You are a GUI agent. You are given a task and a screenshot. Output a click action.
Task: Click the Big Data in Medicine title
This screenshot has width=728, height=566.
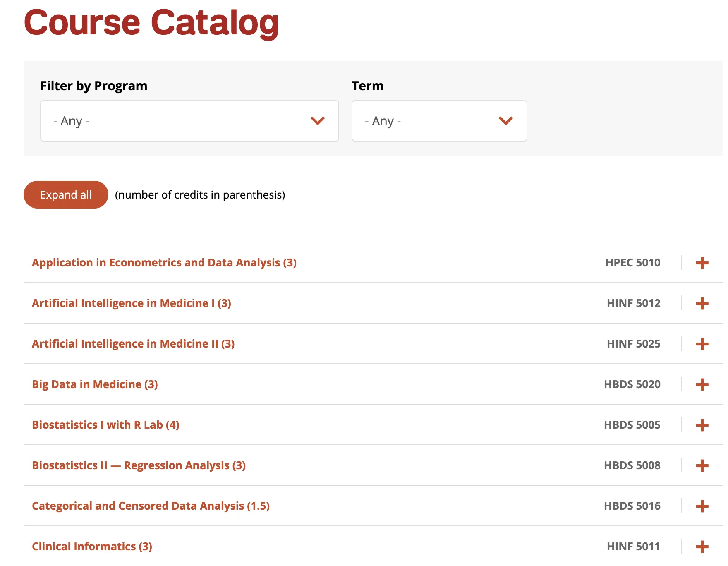tap(95, 384)
